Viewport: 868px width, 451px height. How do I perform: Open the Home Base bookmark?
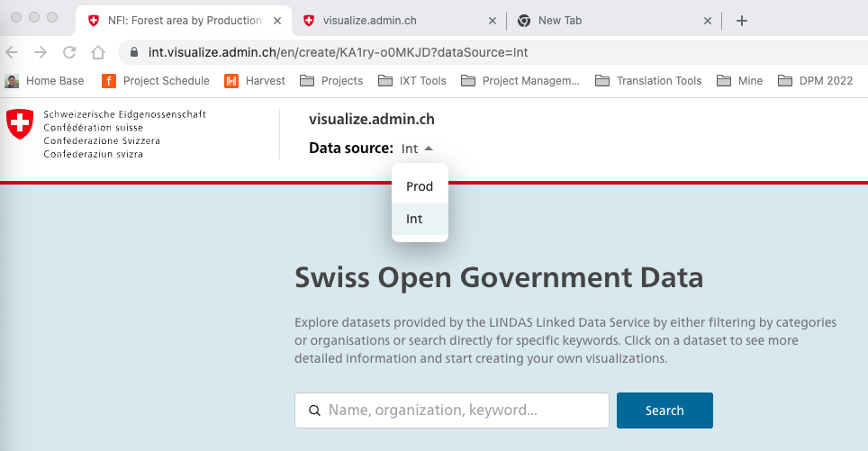pyautogui.click(x=44, y=81)
